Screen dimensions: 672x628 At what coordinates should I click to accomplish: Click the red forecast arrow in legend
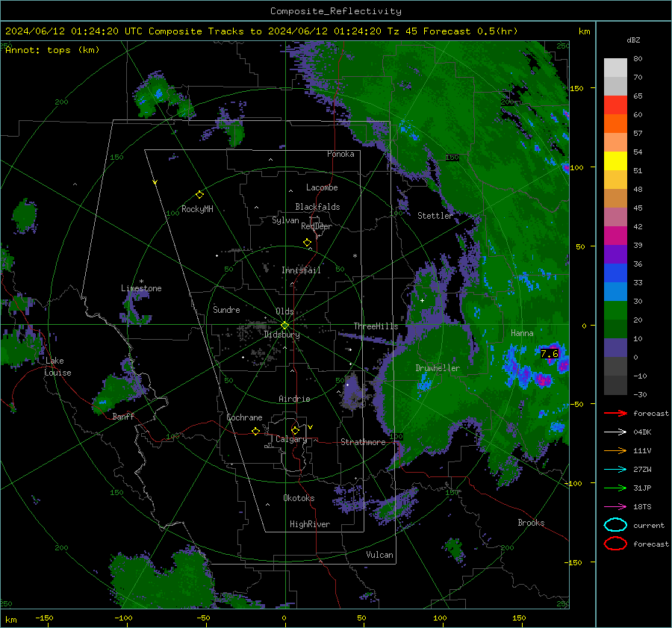pyautogui.click(x=615, y=413)
